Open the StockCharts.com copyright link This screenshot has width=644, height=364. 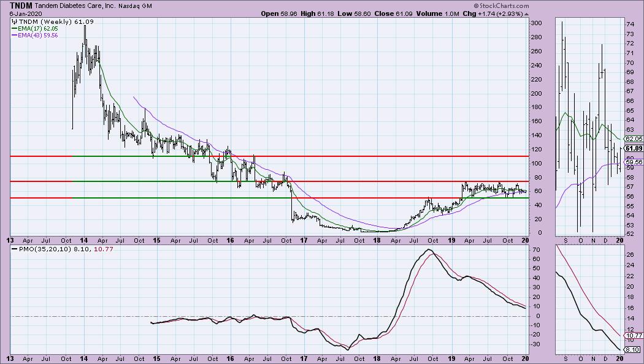tap(501, 6)
